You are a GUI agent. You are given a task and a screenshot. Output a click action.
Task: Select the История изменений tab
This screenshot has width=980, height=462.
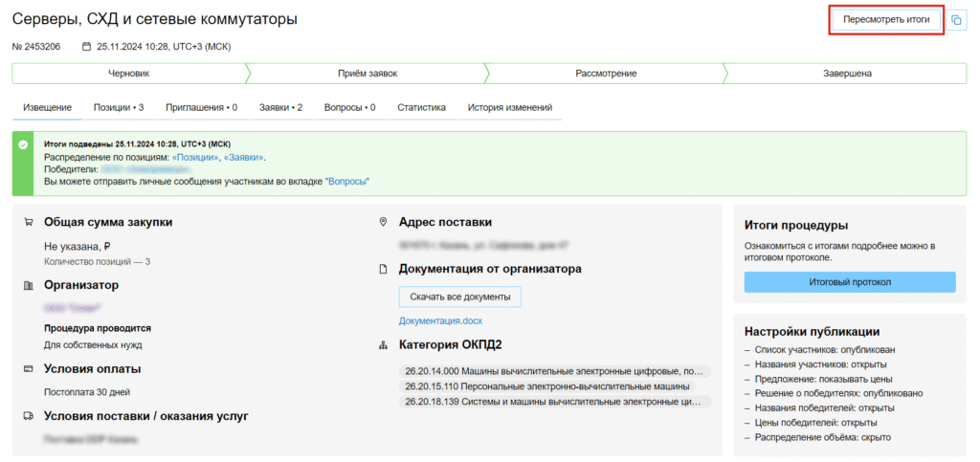pyautogui.click(x=509, y=108)
